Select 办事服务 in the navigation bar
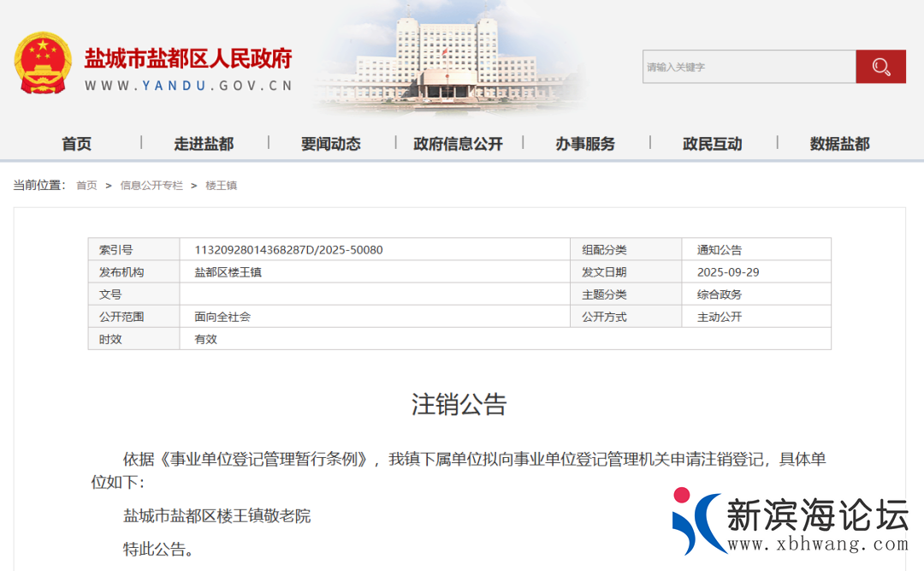This screenshot has height=571, width=924. click(x=585, y=144)
